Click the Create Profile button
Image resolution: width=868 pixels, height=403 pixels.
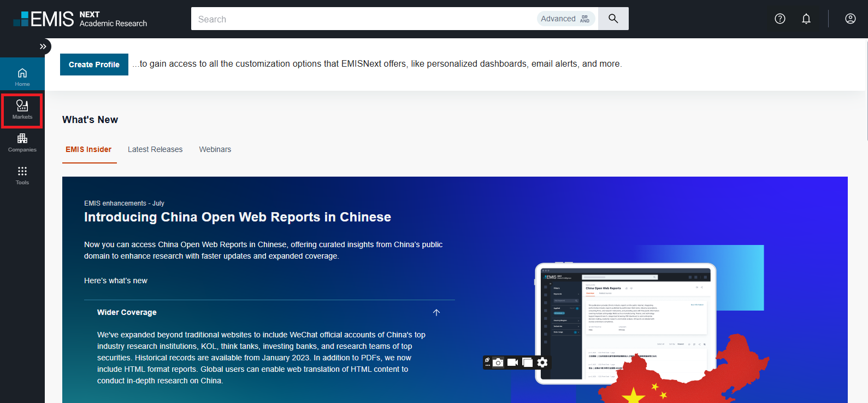point(94,65)
